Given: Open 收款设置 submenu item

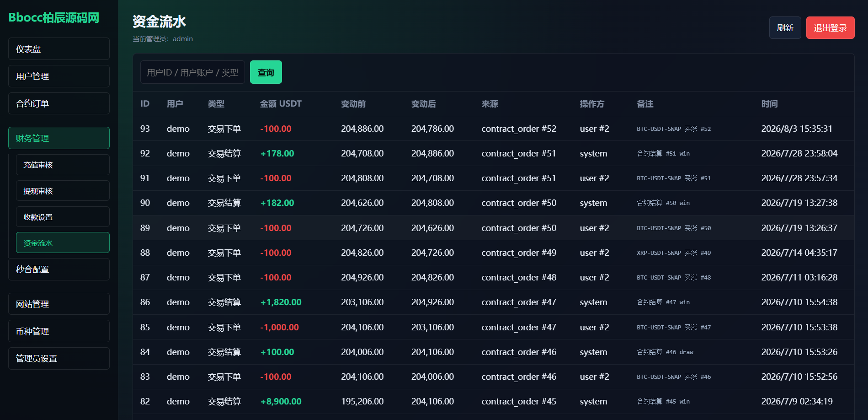Looking at the screenshot, I should pos(63,217).
